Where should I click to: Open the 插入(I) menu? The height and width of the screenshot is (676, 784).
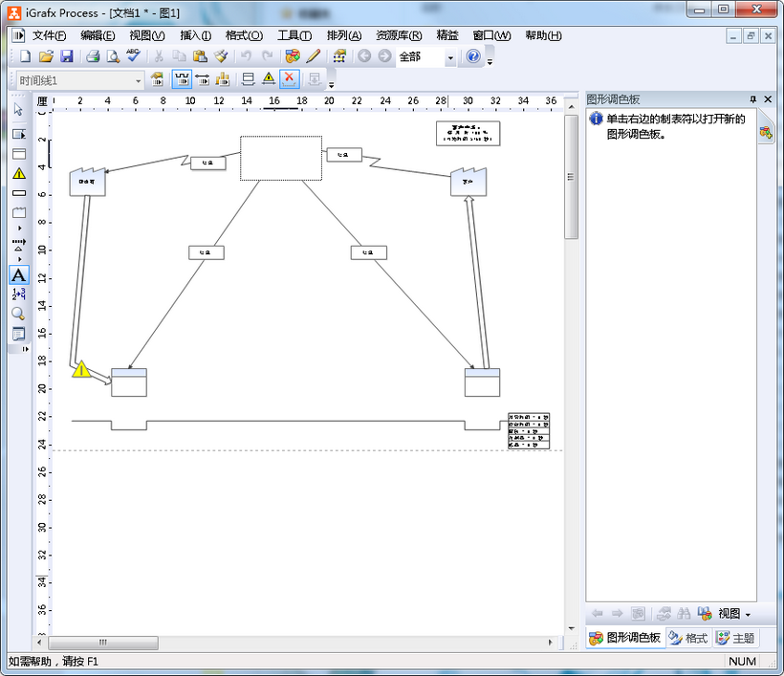coord(195,35)
